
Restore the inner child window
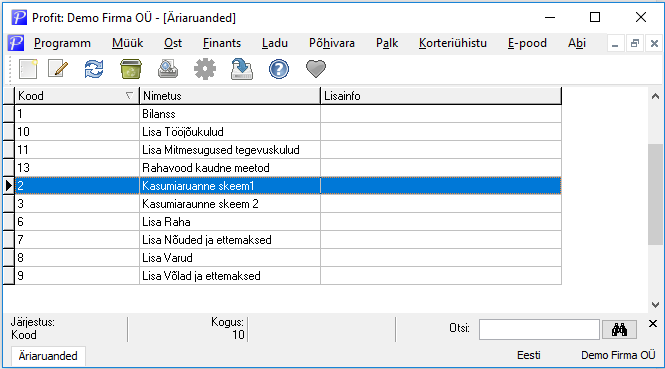(x=635, y=44)
